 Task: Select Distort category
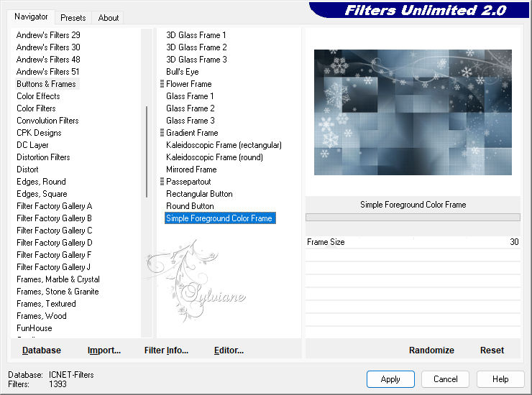(27, 169)
